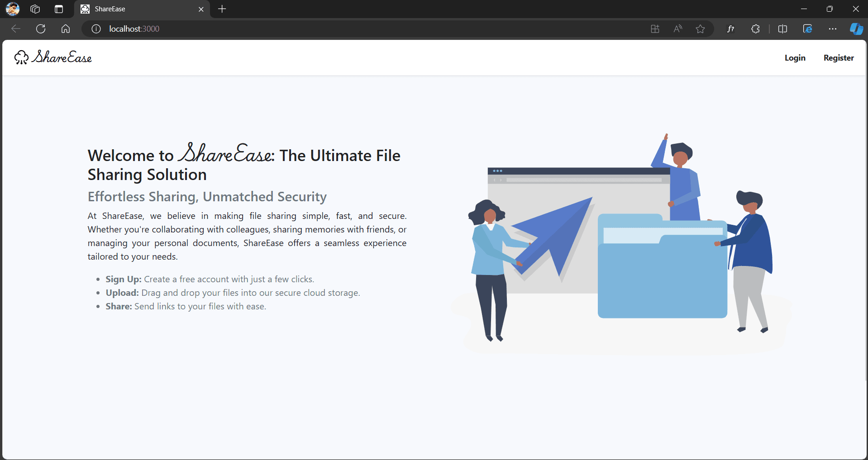This screenshot has width=868, height=460.
Task: Go to the browser home page
Action: (66, 29)
